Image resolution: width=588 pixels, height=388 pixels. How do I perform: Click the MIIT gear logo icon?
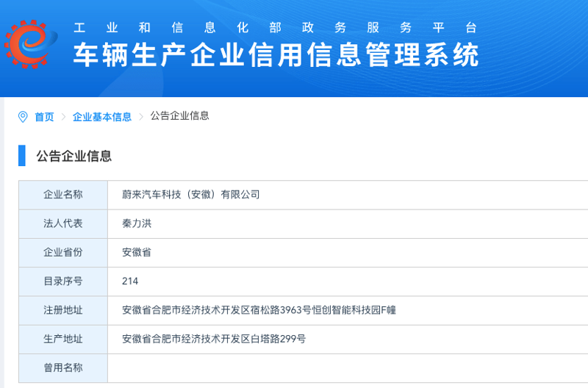31,44
